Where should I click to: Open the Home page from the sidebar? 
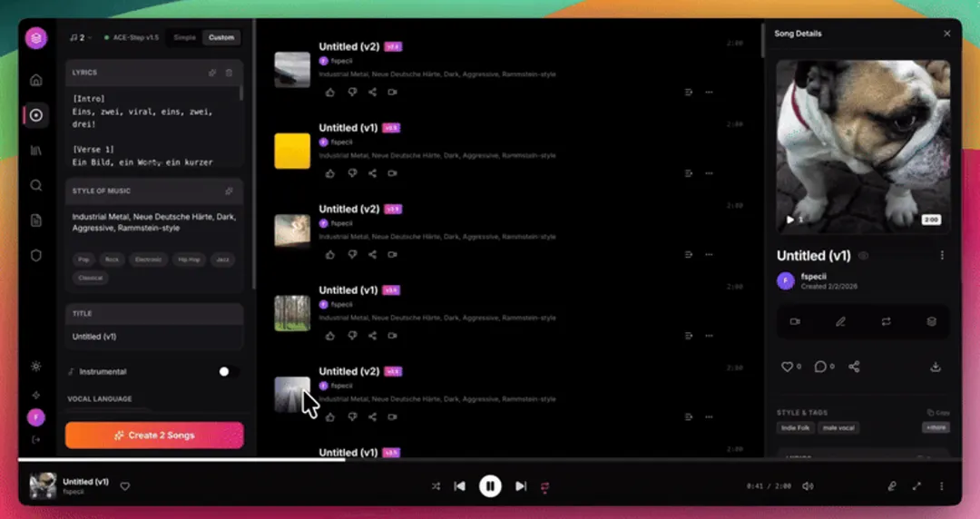click(36, 80)
